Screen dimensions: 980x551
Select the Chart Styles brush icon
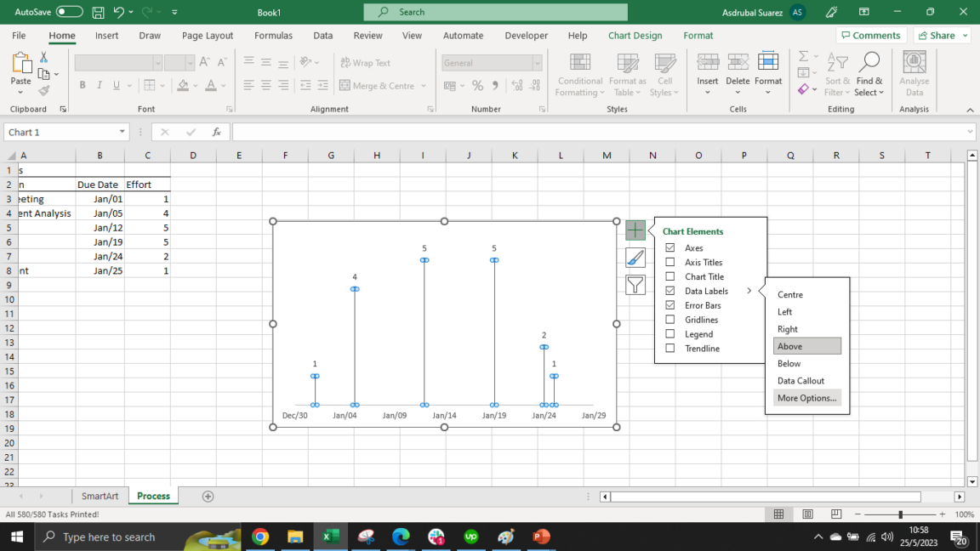635,258
